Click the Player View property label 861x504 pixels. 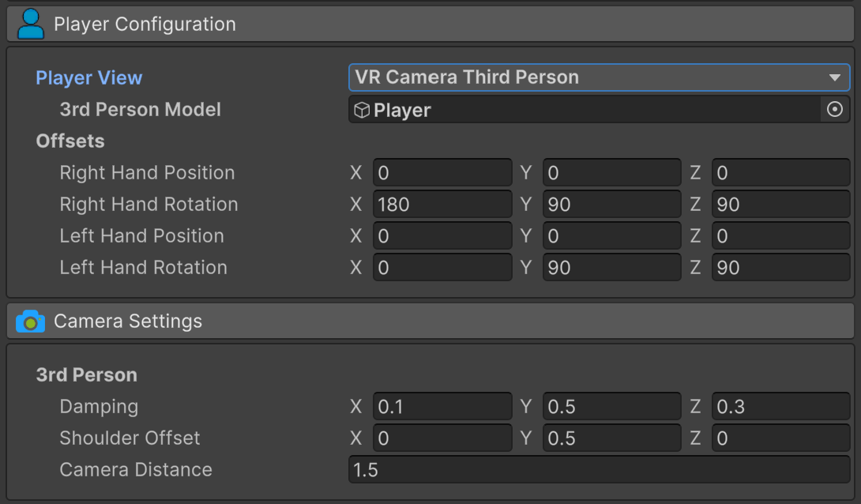pos(89,78)
